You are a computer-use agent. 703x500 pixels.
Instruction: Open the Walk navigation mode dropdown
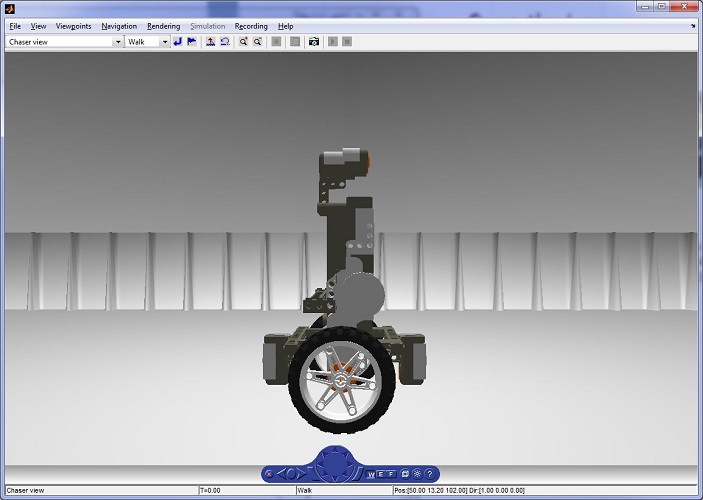164,42
